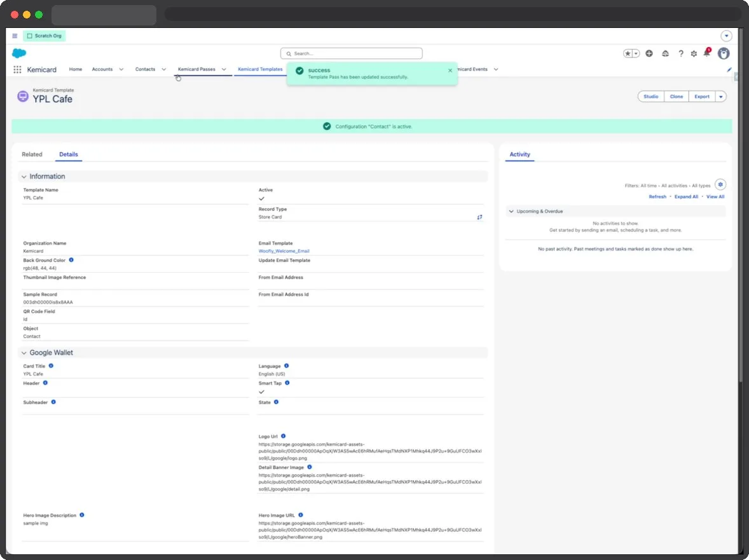The height and width of the screenshot is (560, 749).
Task: Open the Accounts tab dropdown arrow
Action: point(121,70)
